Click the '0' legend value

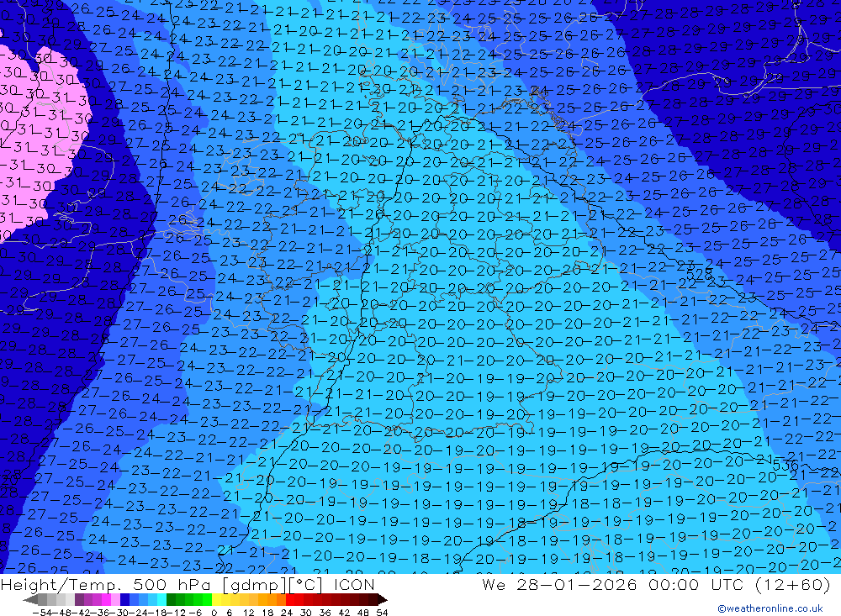[214, 613]
